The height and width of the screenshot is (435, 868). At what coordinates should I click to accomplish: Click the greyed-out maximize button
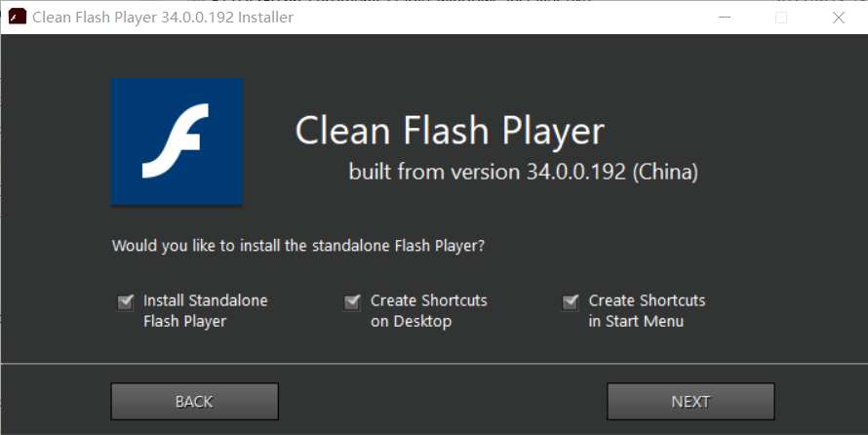pyautogui.click(x=780, y=18)
